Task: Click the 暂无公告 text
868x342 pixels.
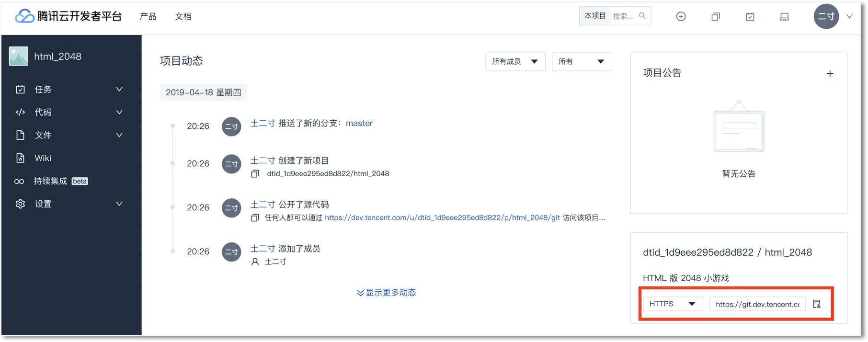Action: click(739, 174)
